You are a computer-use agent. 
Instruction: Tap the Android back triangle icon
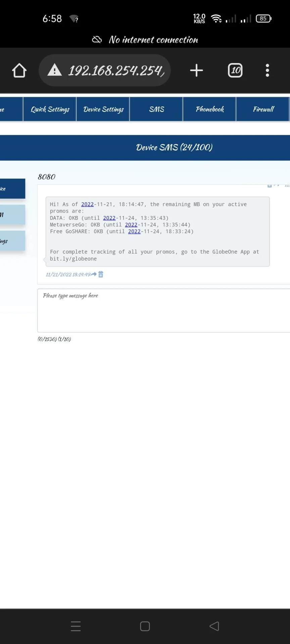pyautogui.click(x=214, y=626)
